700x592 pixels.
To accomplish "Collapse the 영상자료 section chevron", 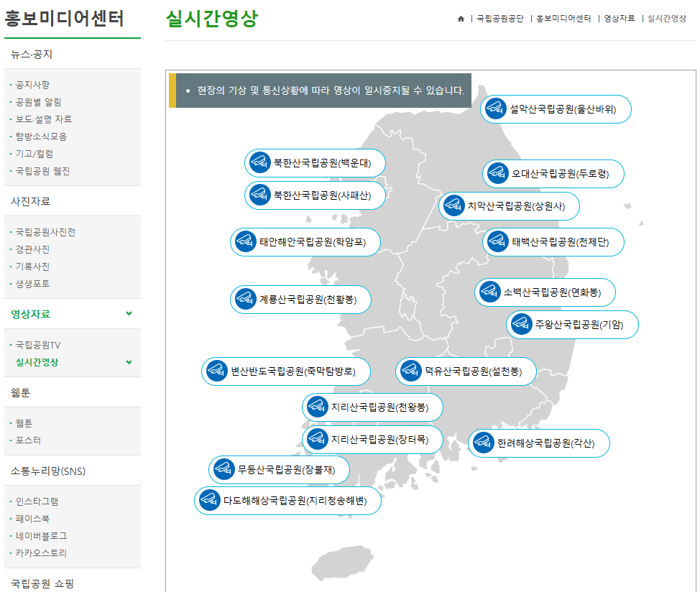I will pos(129,314).
